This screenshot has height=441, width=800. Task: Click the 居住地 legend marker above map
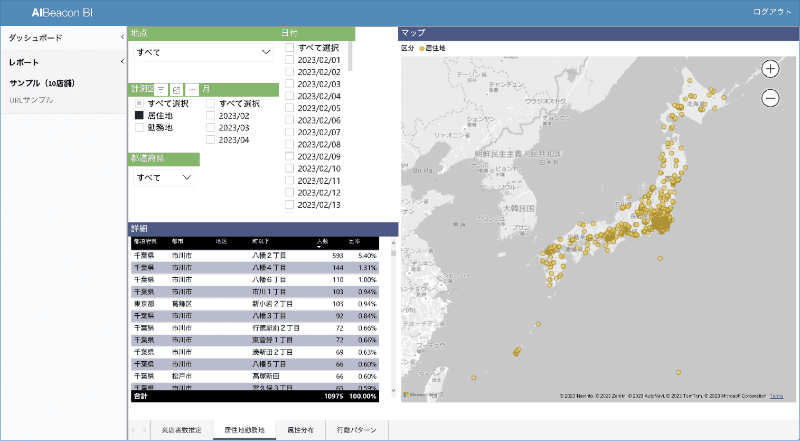coord(422,47)
